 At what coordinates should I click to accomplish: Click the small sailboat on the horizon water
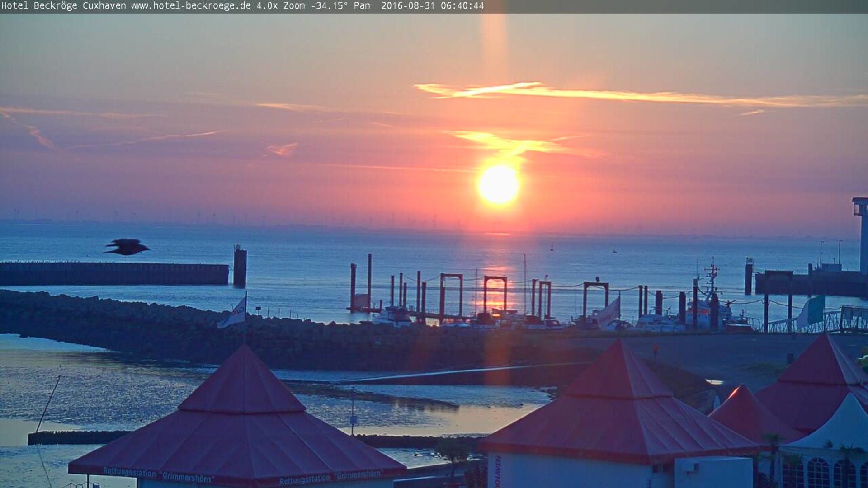click(x=551, y=248)
